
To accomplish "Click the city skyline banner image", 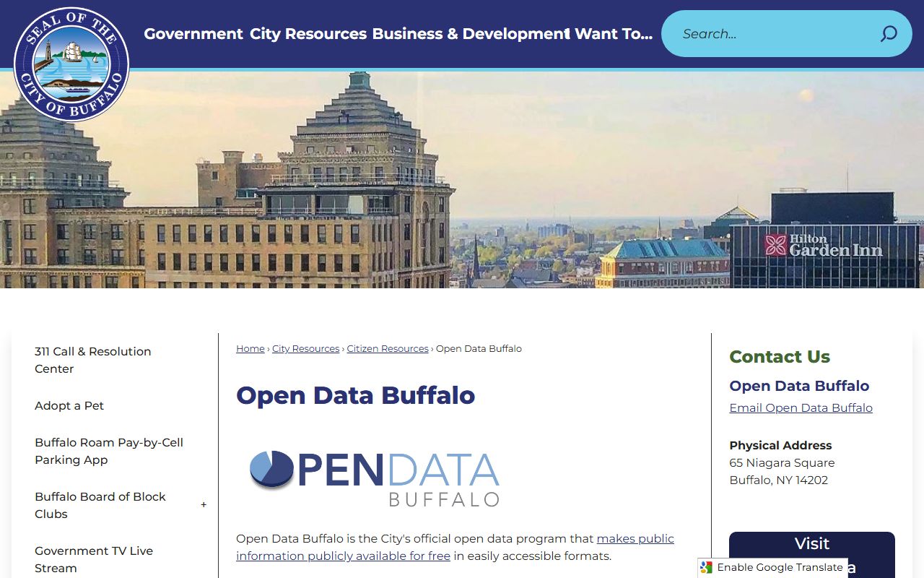I will (x=462, y=180).
